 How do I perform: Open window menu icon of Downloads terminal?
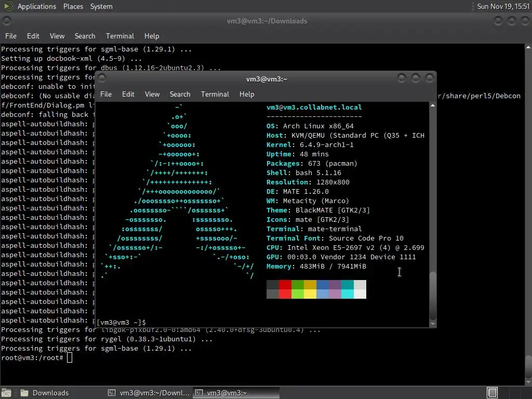[7, 21]
